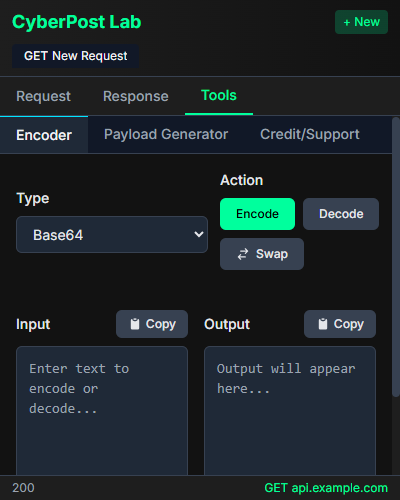400x500 pixels.
Task: Switch to the Request tab
Action: [x=43, y=96]
